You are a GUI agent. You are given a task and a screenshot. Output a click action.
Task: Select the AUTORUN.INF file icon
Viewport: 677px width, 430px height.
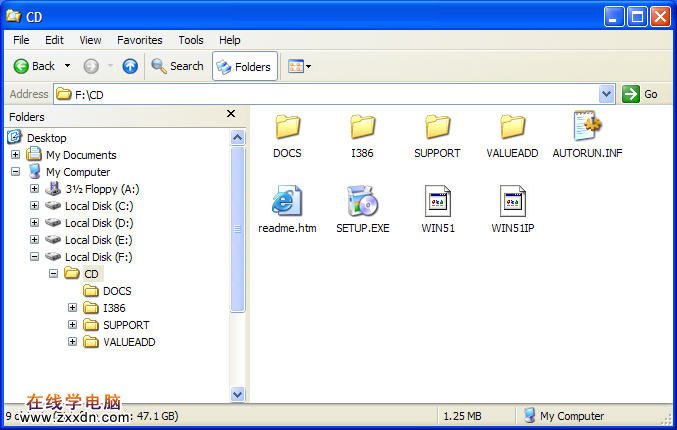pyautogui.click(x=587, y=128)
